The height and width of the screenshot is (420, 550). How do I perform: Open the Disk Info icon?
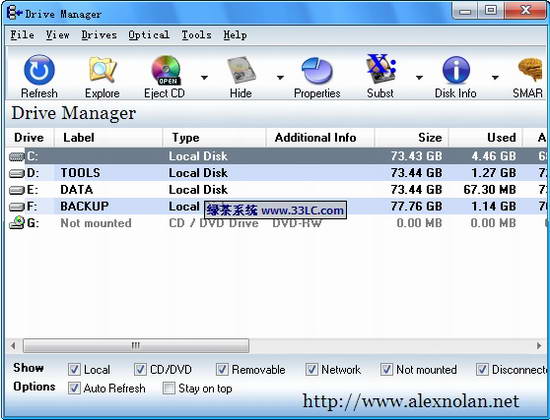pyautogui.click(x=456, y=70)
